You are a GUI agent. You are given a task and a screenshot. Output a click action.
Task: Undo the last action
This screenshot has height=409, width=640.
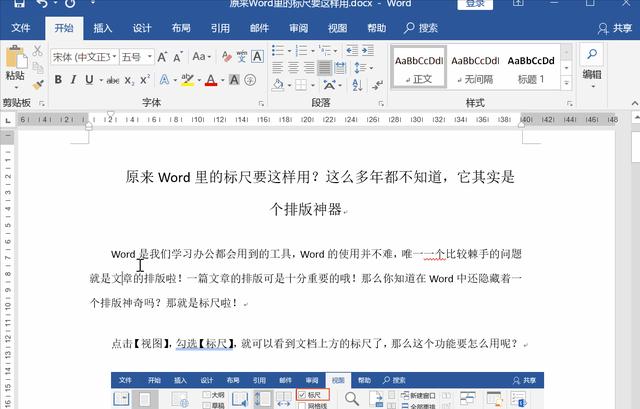pyautogui.click(x=42, y=4)
